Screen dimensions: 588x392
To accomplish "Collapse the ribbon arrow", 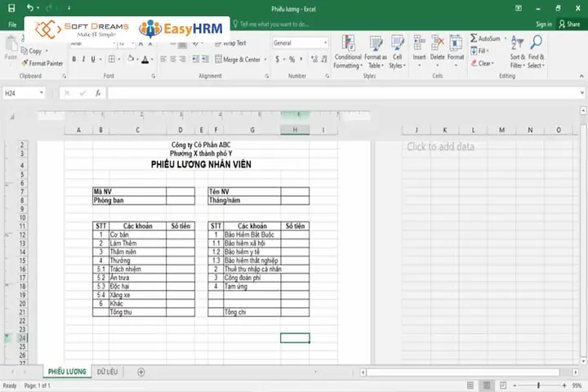I will 581,76.
